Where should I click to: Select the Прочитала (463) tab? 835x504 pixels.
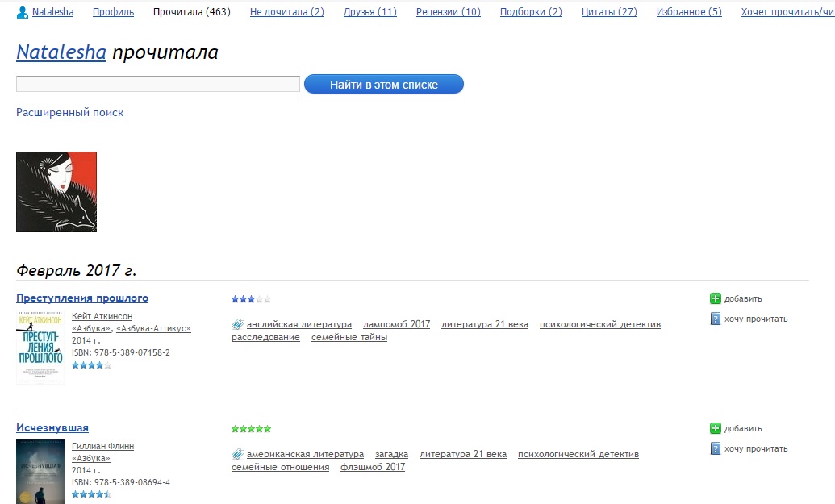[x=192, y=12]
